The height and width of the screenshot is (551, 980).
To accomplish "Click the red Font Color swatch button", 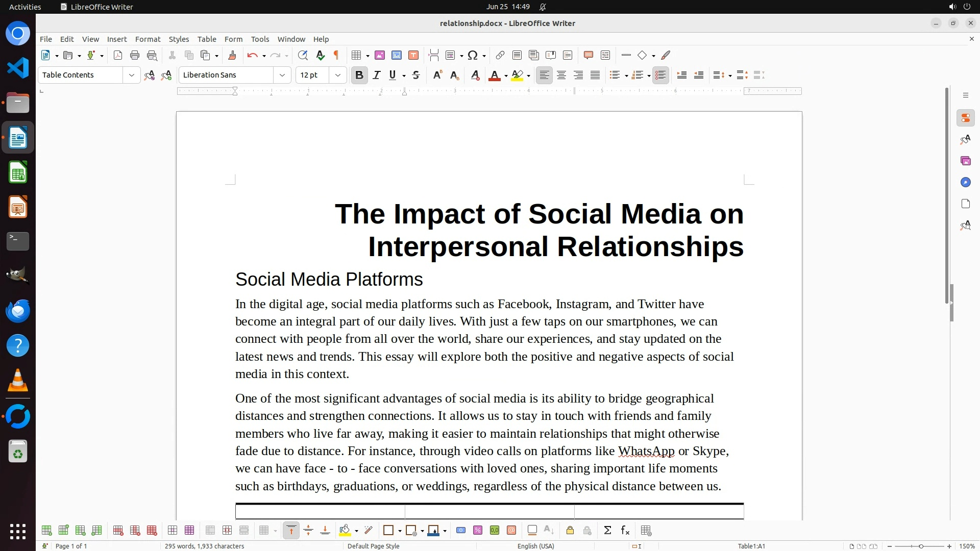I will [x=494, y=75].
